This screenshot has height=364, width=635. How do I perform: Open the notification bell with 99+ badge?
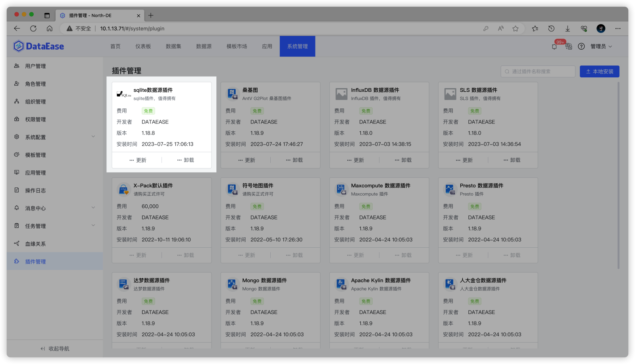(x=554, y=46)
